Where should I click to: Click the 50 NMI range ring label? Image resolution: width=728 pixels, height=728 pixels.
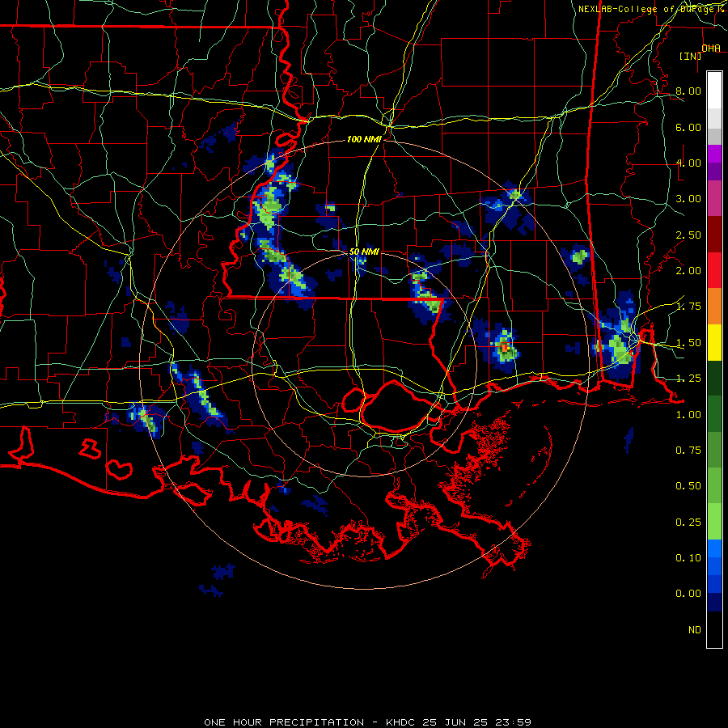[x=365, y=252]
